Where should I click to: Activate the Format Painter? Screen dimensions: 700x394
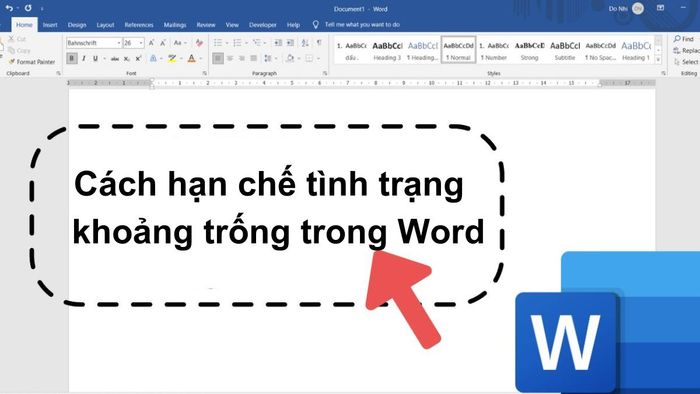tap(32, 62)
